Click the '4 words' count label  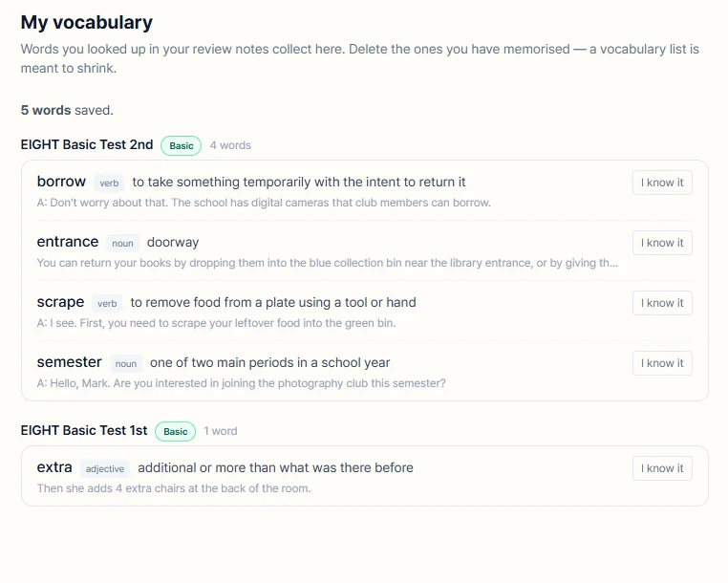point(230,145)
